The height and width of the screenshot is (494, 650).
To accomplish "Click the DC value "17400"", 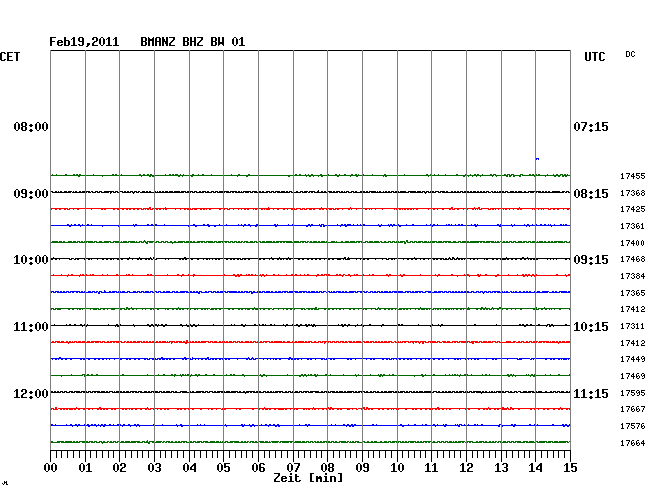I will pyautogui.click(x=633, y=243).
